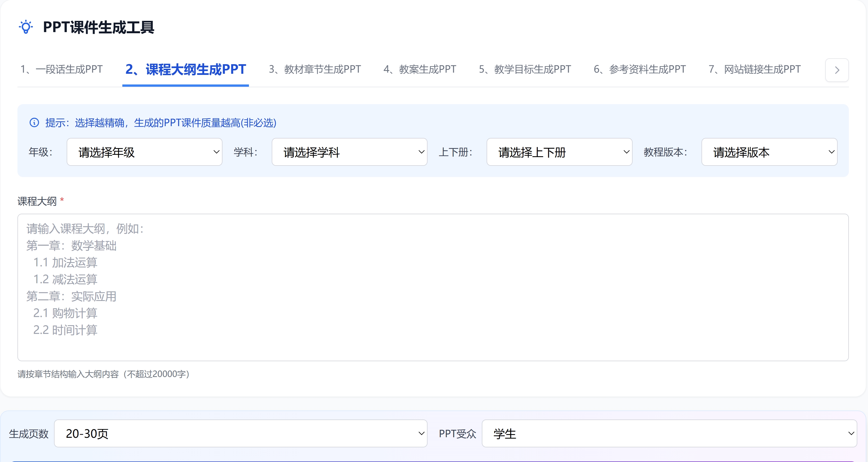Open the 请选择上下册 volume dropdown
This screenshot has width=868, height=462.
tap(559, 152)
